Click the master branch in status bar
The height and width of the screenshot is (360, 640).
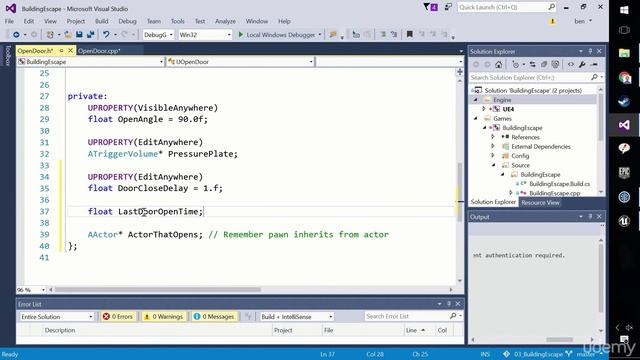586,354
